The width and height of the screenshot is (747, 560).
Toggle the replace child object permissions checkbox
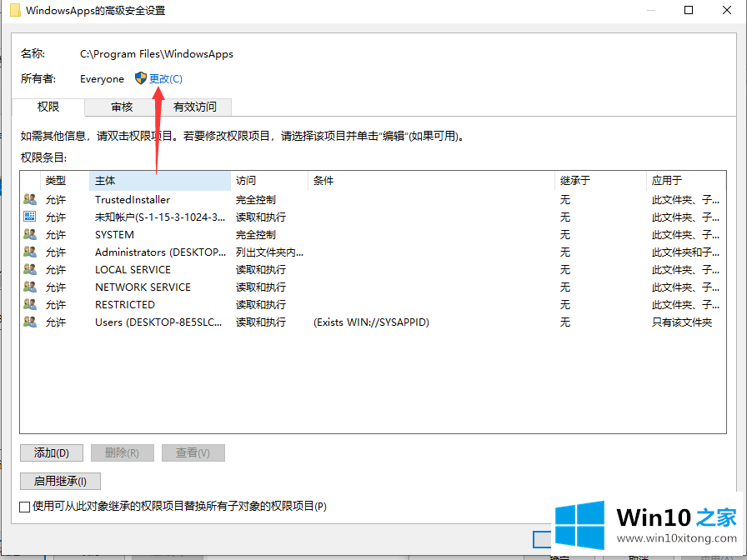(x=25, y=507)
